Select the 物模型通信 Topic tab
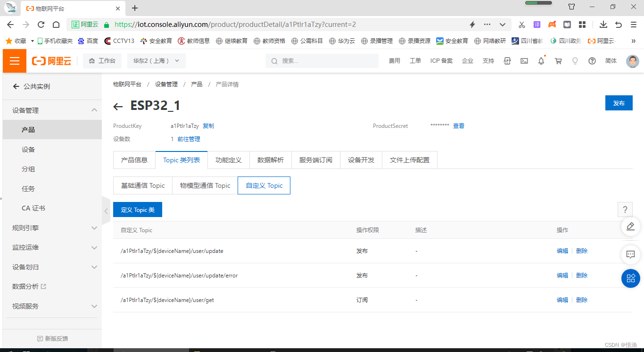Screen dimensions: 644x352 (205, 185)
